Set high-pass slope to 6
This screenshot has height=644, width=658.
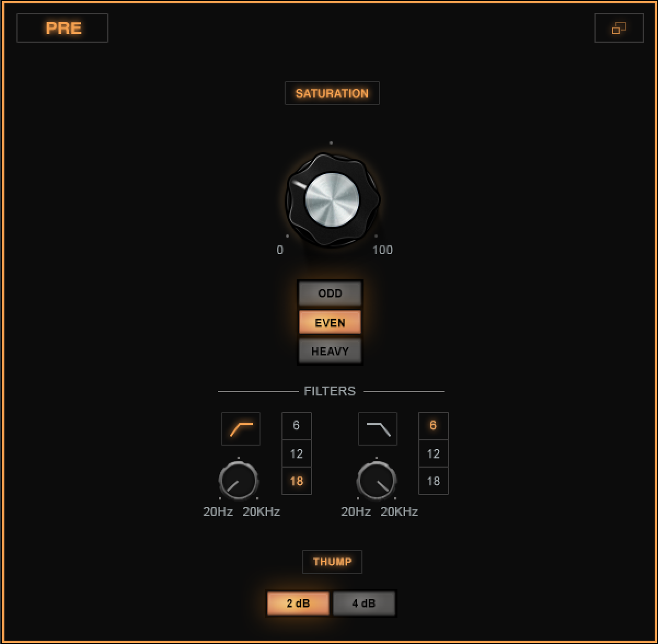point(297,426)
